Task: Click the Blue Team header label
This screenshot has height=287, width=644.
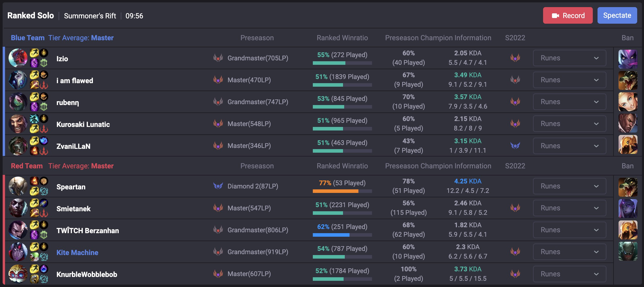Action: 28,38
